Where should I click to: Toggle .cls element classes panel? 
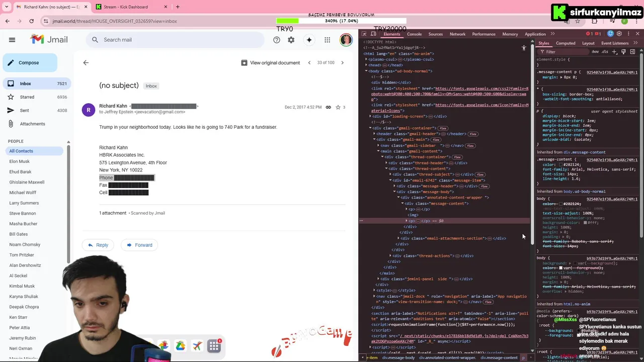click(605, 52)
